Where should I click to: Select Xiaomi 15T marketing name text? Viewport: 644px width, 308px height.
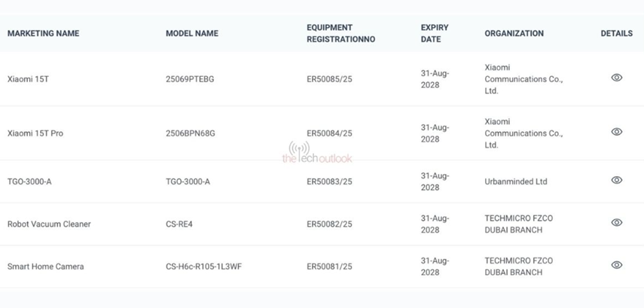click(28, 79)
